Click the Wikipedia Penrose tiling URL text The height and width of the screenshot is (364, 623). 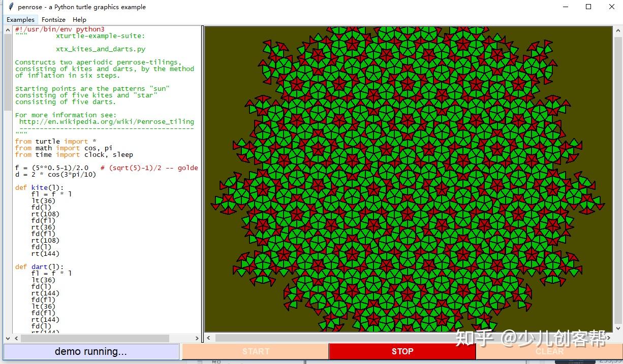[107, 122]
